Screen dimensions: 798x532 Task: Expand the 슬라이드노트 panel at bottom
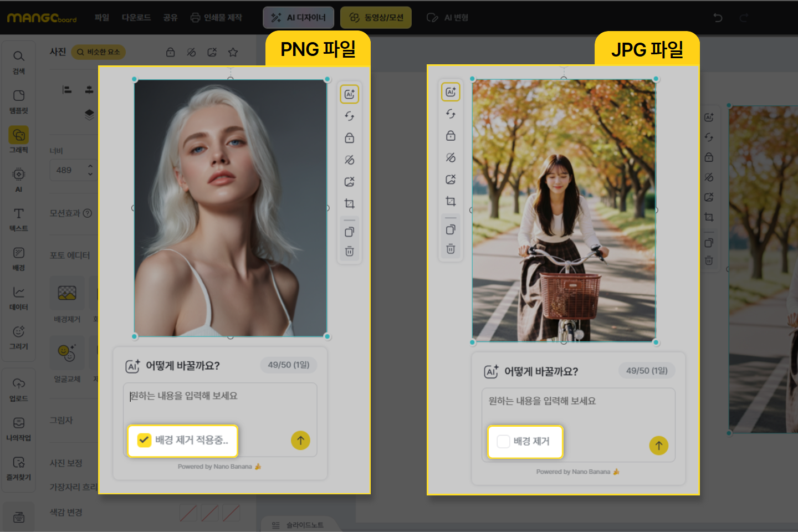tap(299, 525)
